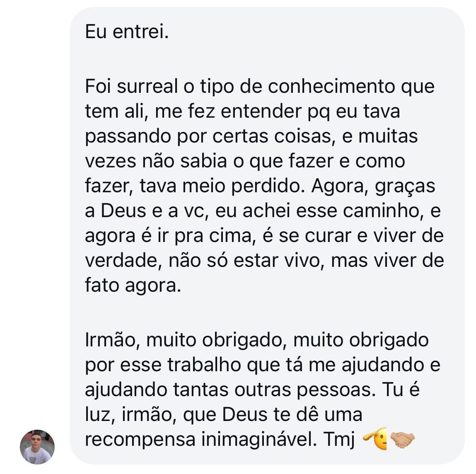Viewport: 476px width, 474px height.
Task: Open the sender's profile picture
Action: point(37,446)
